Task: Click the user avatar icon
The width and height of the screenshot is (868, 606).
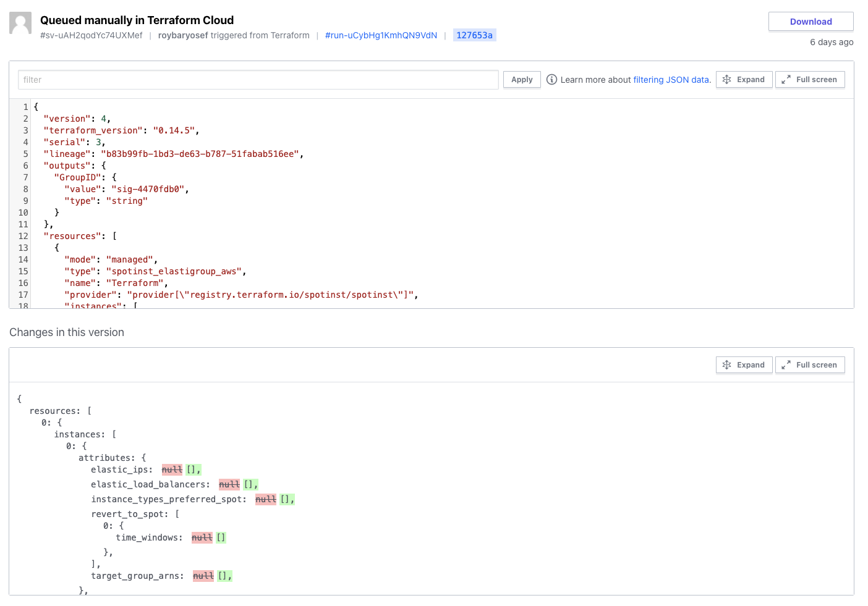Action: pos(20,23)
